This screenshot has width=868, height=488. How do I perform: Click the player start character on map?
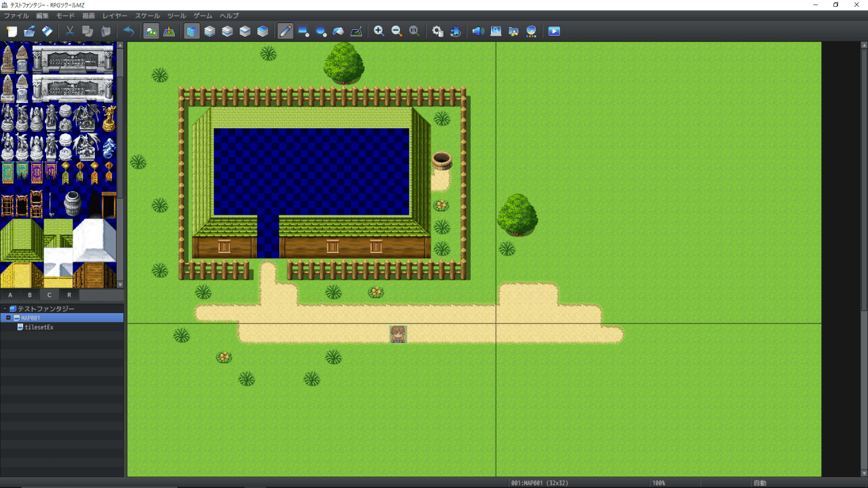pyautogui.click(x=399, y=334)
